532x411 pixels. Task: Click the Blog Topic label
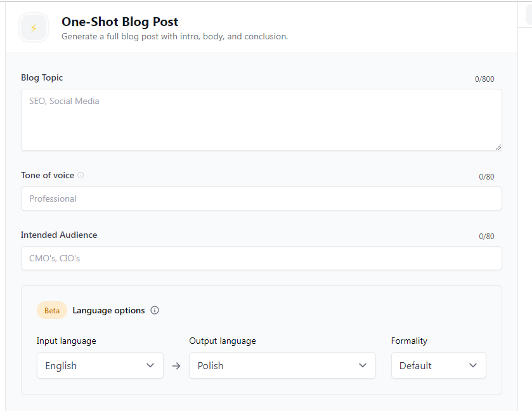(42, 77)
